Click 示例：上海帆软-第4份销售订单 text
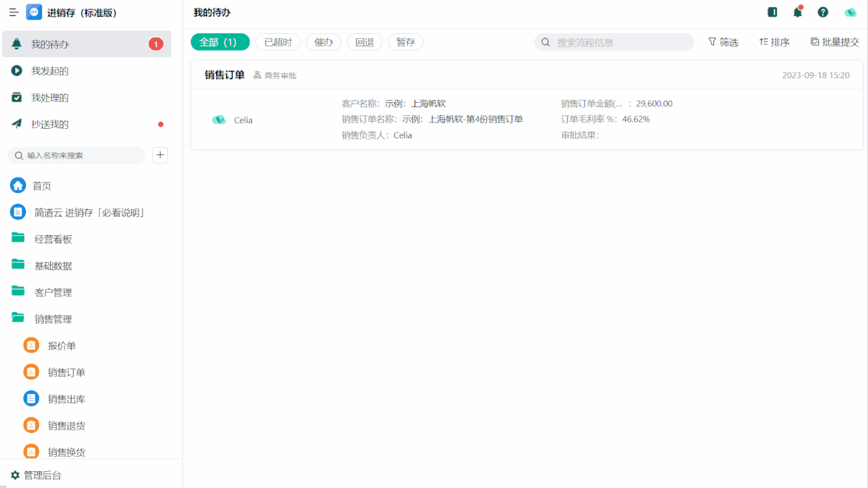868x488 pixels. (x=462, y=119)
